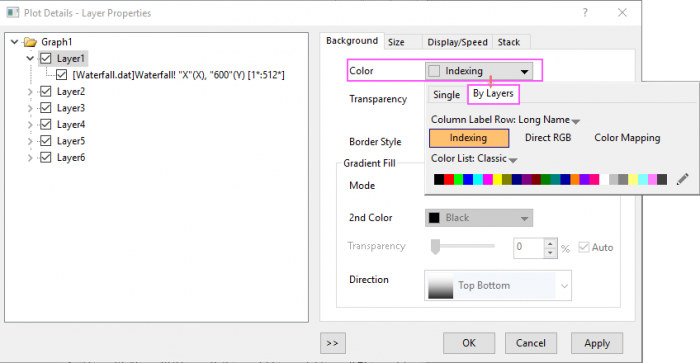This screenshot has height=363, width=700.
Task: Switch to the Background tab
Action: 352,41
